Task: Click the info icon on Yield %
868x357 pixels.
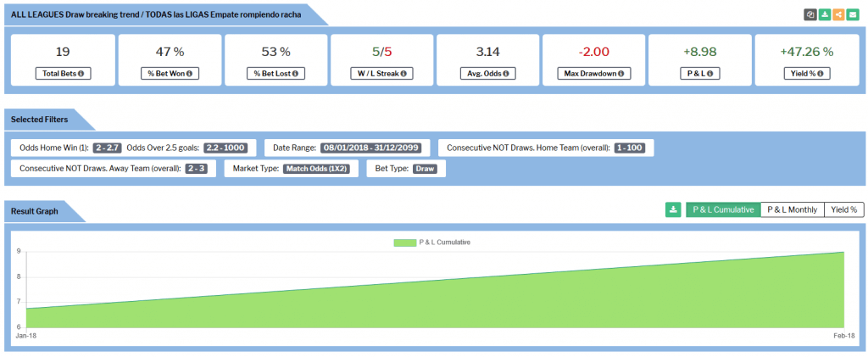Action: 821,74
